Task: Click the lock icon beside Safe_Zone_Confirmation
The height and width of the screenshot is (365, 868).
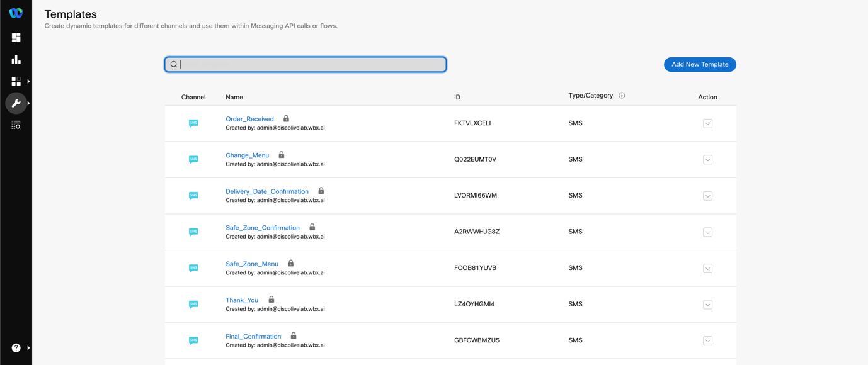Action: (x=312, y=227)
